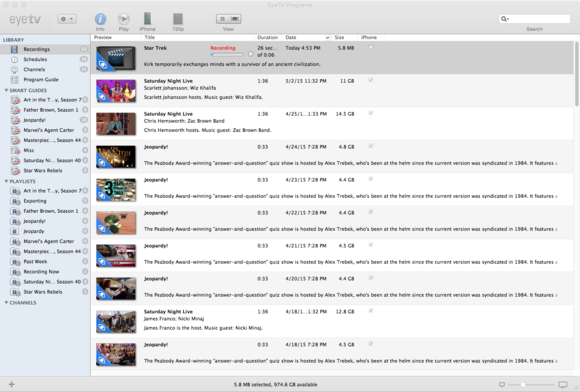Toggle iPhone checkbox for 4/21/15 Jeopardy!
The height and width of the screenshot is (392, 580).
click(x=371, y=244)
